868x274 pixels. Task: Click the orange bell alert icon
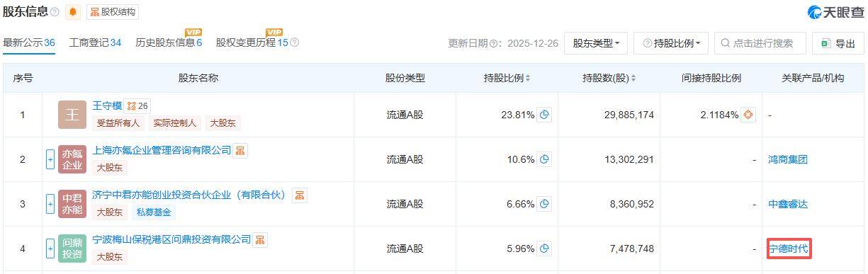73,12
